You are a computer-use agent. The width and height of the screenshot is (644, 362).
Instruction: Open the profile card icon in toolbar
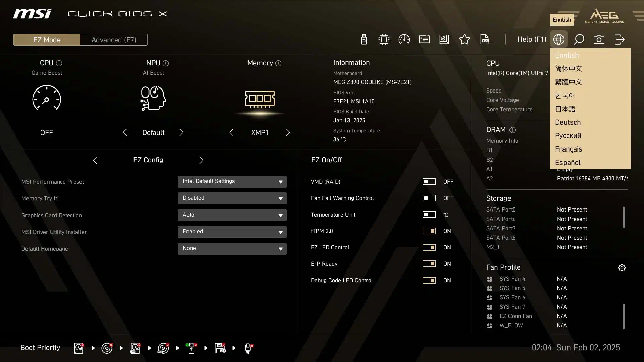click(424, 39)
